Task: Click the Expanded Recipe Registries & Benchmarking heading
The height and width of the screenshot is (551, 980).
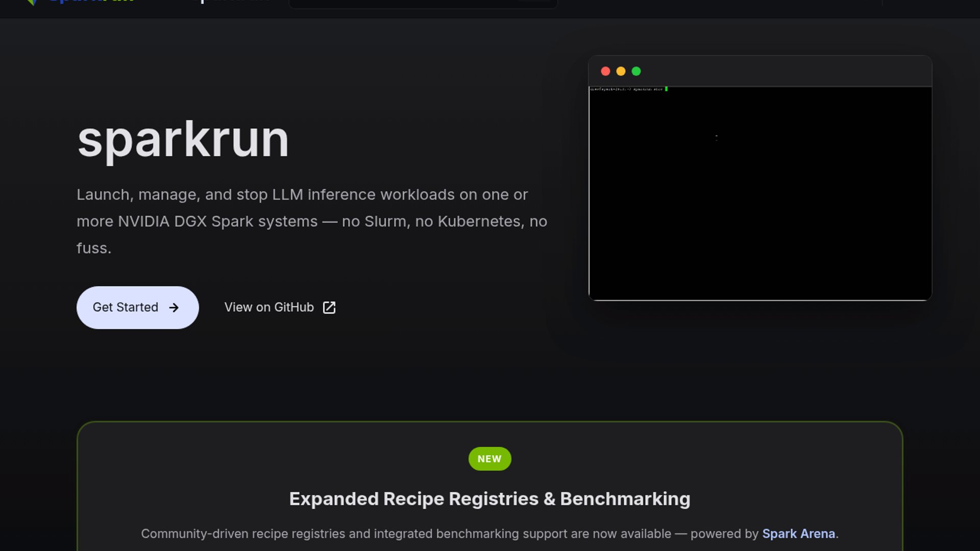Action: tap(489, 499)
